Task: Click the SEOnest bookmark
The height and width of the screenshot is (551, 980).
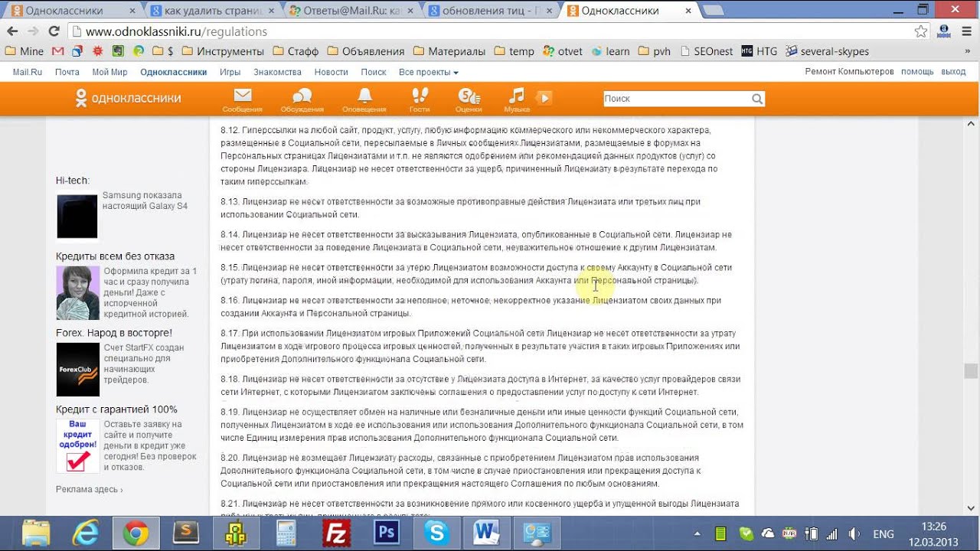Action: [706, 51]
